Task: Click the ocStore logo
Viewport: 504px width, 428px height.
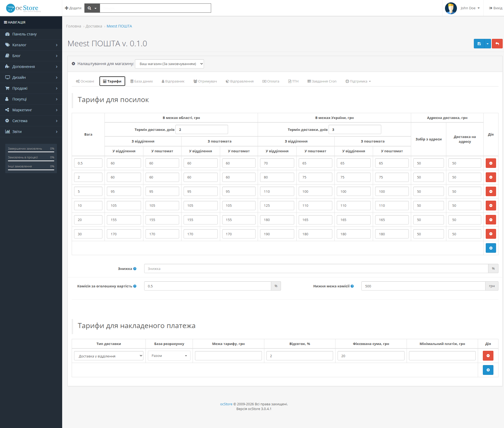Action: coord(23,8)
